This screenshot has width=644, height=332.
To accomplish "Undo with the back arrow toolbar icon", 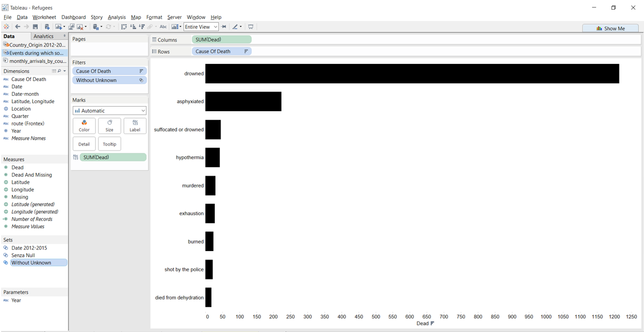I will coord(18,27).
